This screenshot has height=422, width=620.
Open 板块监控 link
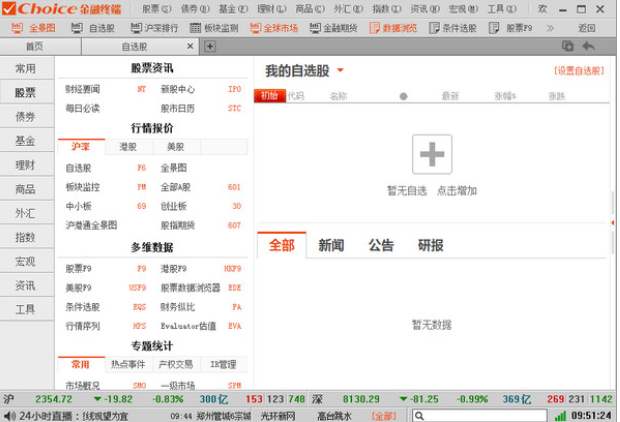click(82, 187)
